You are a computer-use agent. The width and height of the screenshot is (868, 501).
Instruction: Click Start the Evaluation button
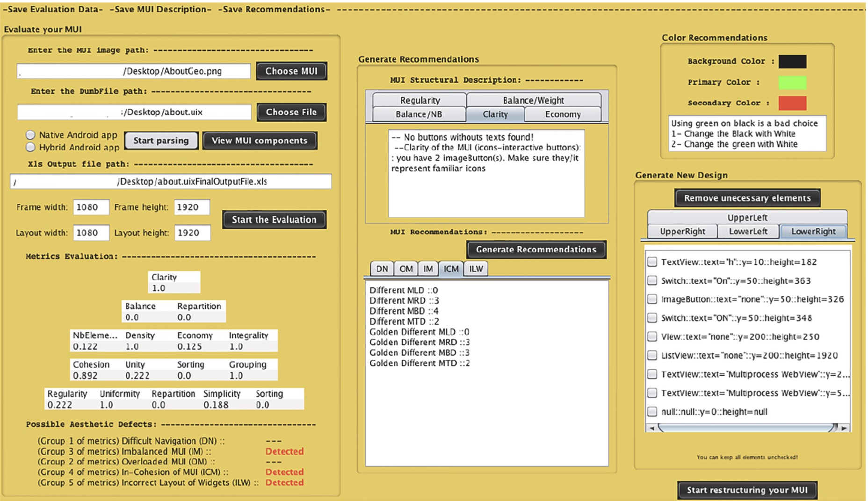pos(274,220)
